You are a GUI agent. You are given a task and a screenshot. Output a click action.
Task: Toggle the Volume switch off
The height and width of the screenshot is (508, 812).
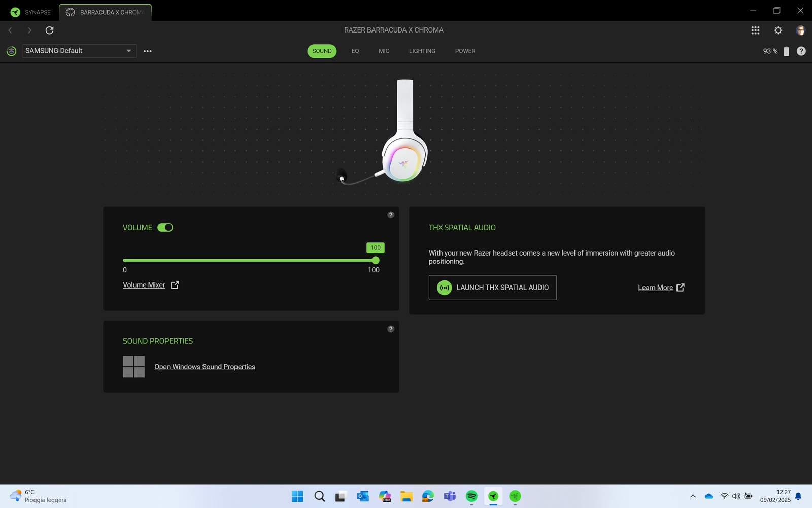[x=165, y=228]
